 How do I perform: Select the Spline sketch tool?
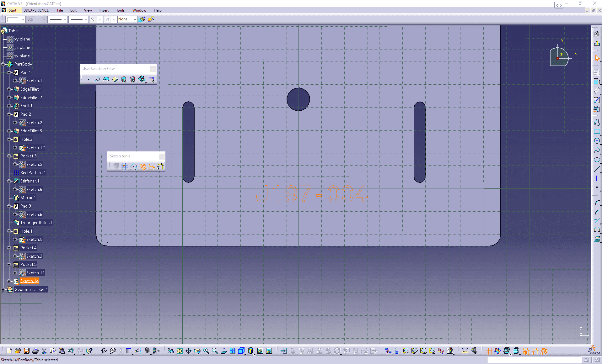(597, 150)
